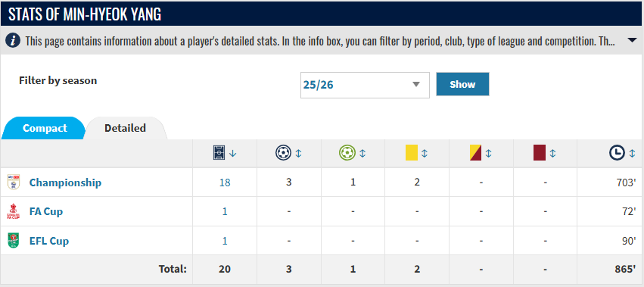
Task: Click the Show button
Action: click(x=462, y=84)
